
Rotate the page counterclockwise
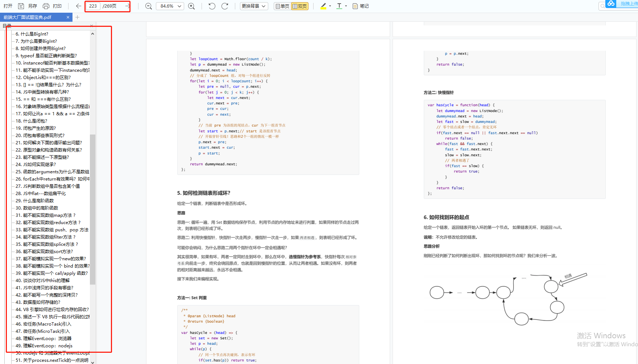pyautogui.click(x=212, y=6)
